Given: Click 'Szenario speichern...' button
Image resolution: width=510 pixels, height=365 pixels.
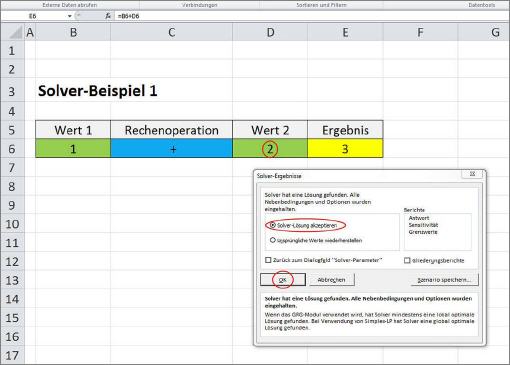Looking at the screenshot, I should [x=444, y=280].
